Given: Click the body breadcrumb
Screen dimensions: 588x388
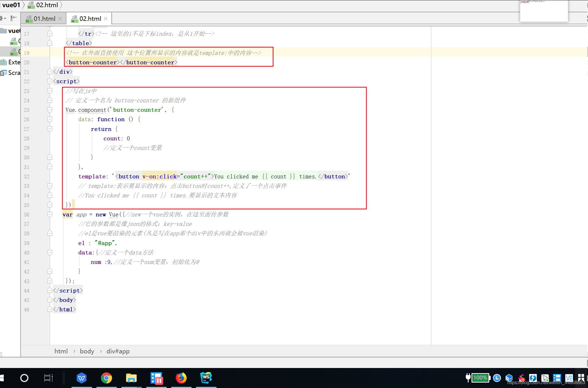Looking at the screenshot, I should pyautogui.click(x=87, y=351).
